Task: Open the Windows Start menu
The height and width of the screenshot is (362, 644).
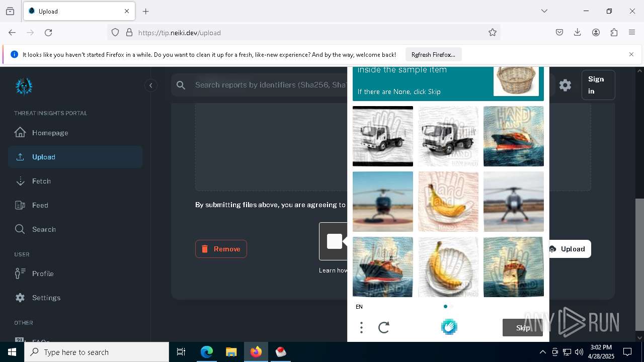Action: click(x=12, y=352)
